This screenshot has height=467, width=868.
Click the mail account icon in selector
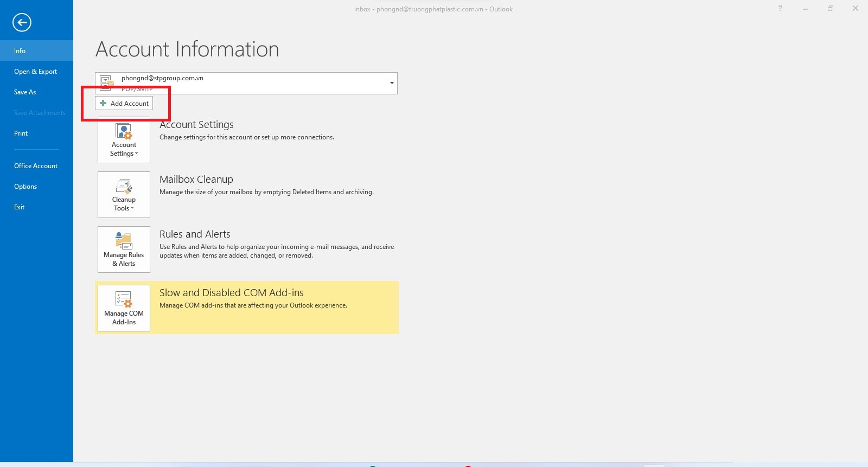pos(107,82)
